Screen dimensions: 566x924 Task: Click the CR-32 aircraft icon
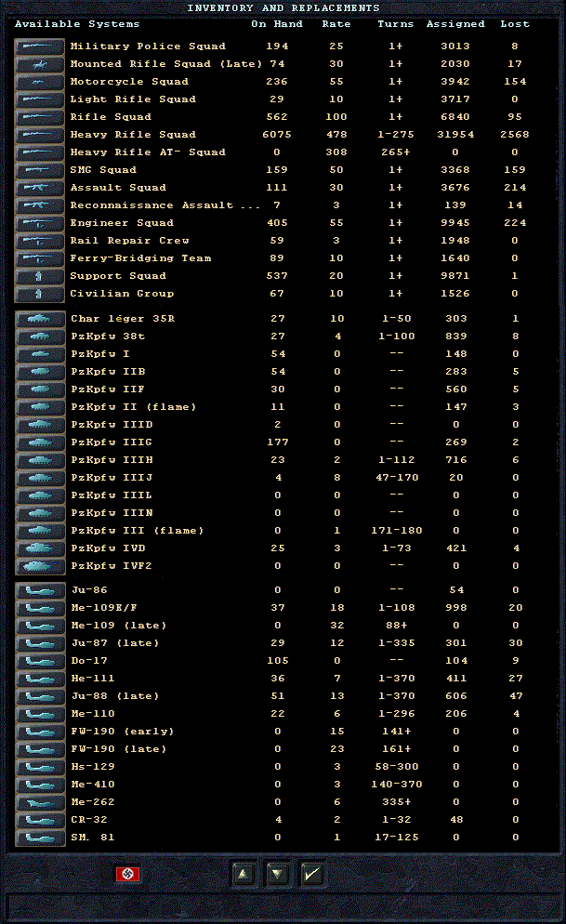pos(40,820)
